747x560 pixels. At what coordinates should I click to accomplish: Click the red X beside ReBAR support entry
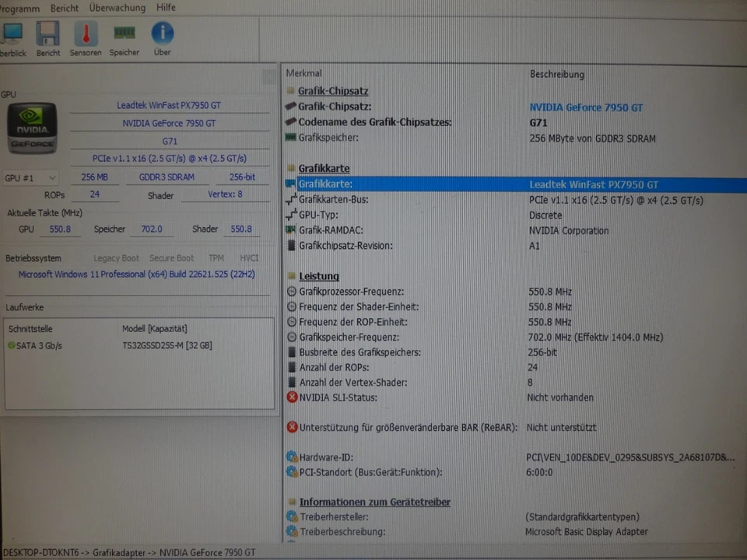coord(291,427)
